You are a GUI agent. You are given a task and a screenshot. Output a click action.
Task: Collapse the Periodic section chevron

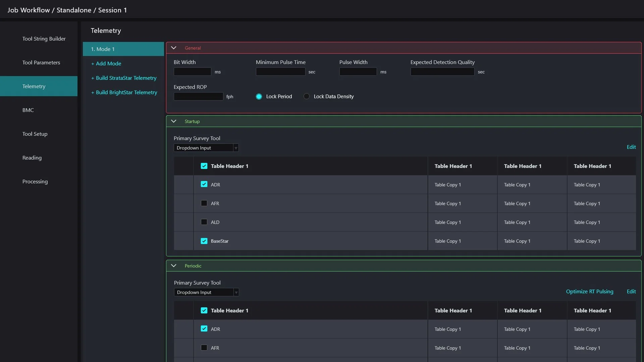[x=174, y=266]
